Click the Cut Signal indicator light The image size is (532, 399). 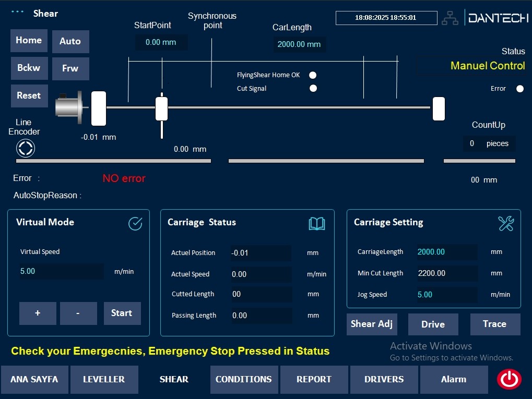(313, 89)
